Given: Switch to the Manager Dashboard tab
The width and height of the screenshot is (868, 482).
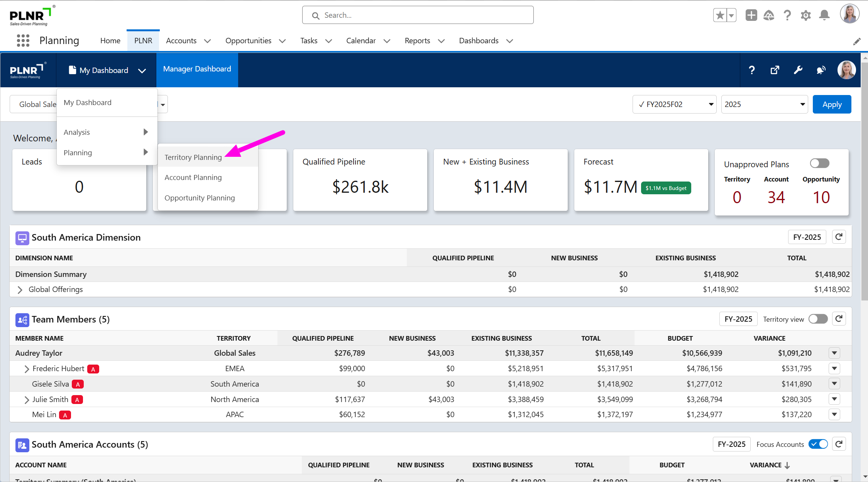Looking at the screenshot, I should coord(197,69).
